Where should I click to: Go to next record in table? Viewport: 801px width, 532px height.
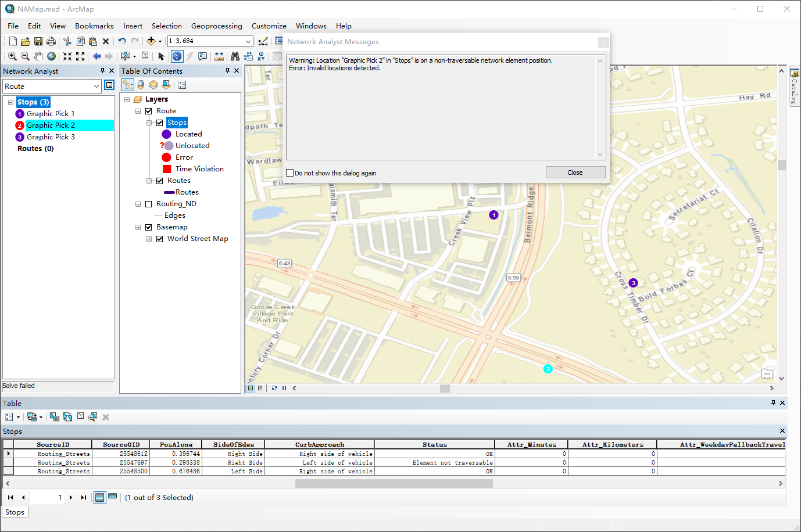pos(71,498)
